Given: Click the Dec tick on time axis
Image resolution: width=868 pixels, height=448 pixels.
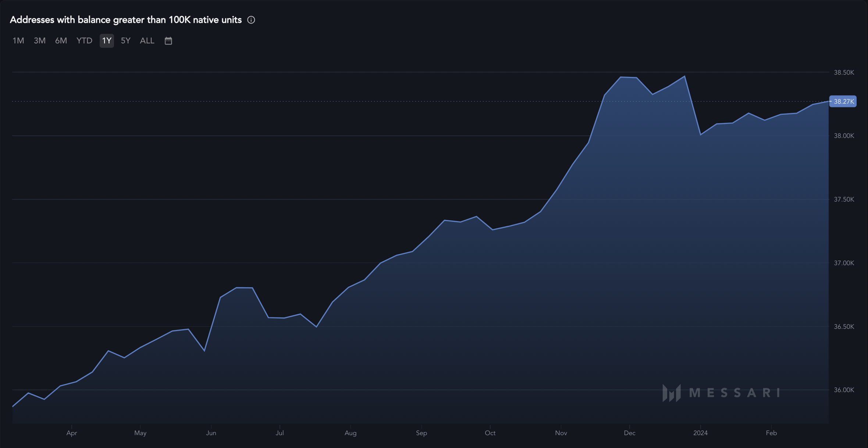Looking at the screenshot, I should (629, 433).
